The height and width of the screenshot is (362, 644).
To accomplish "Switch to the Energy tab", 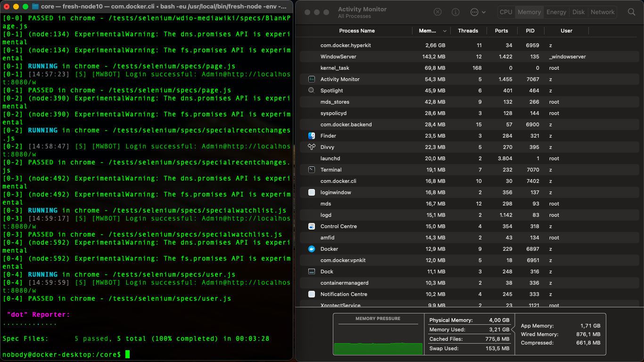I will pyautogui.click(x=556, y=12).
